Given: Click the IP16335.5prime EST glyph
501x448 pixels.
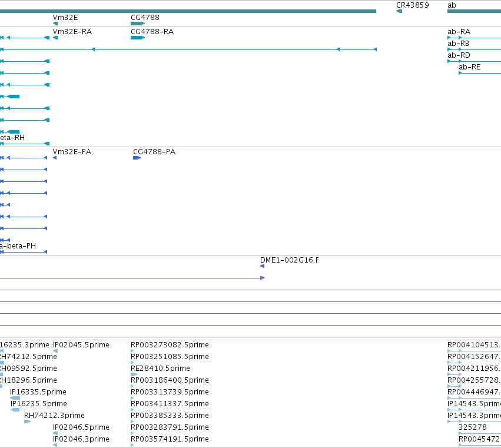Looking at the screenshot, I should 15,398.
